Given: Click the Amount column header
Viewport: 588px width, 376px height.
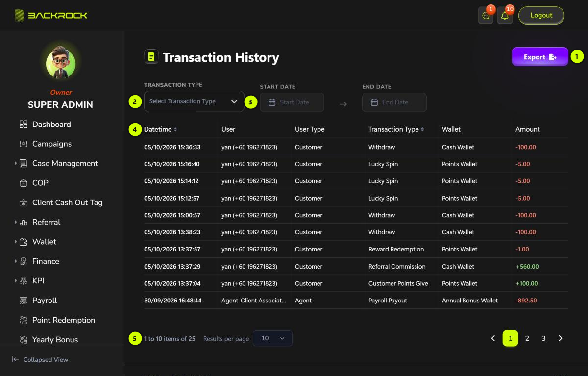Looking at the screenshot, I should pos(528,129).
